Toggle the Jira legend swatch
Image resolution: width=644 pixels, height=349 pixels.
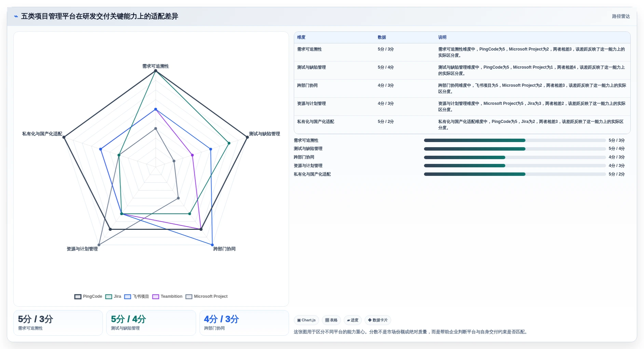(x=109, y=296)
